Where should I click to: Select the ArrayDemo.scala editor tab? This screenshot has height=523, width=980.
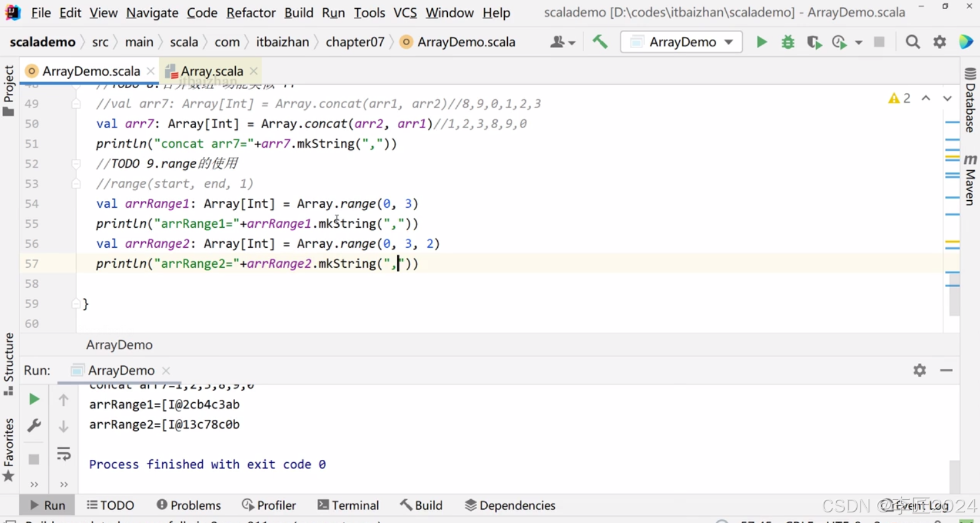click(x=91, y=71)
